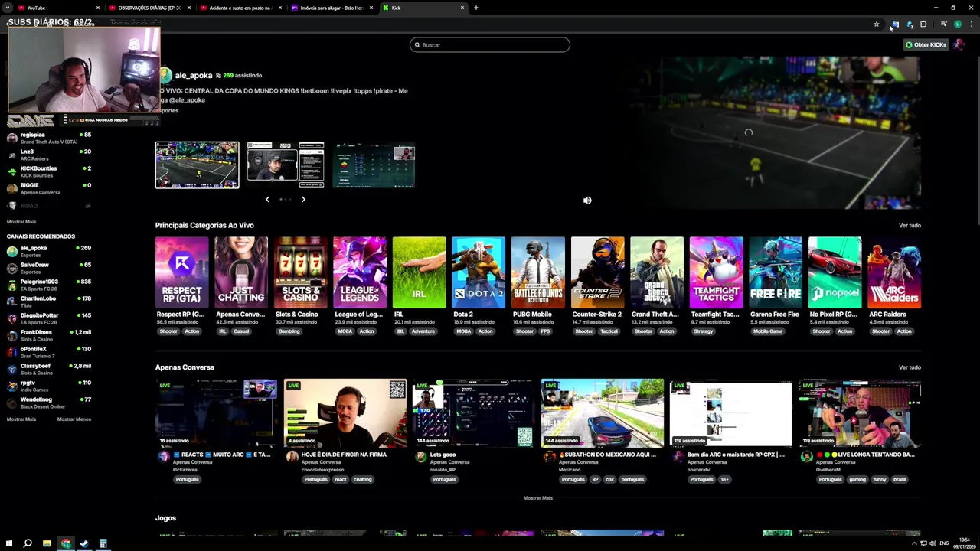
Task: Open Lnz3 channel in the sidebar
Action: 49,155
